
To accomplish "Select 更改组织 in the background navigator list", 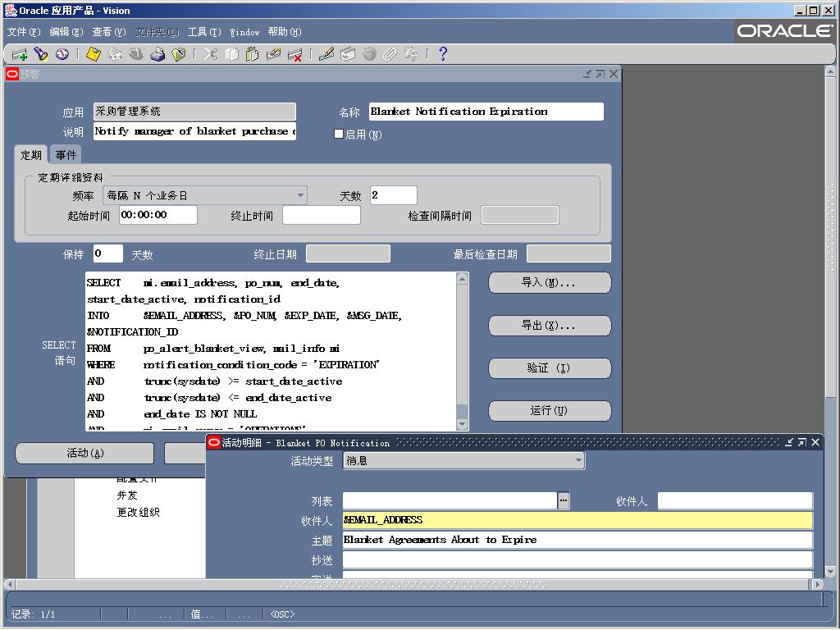I will [138, 512].
